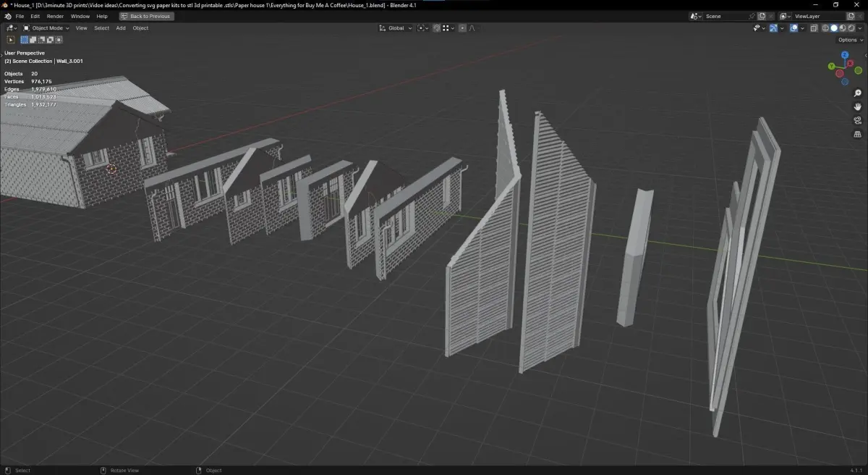This screenshot has height=475, width=868.
Task: Click the Back to Previous button
Action: pyautogui.click(x=146, y=16)
